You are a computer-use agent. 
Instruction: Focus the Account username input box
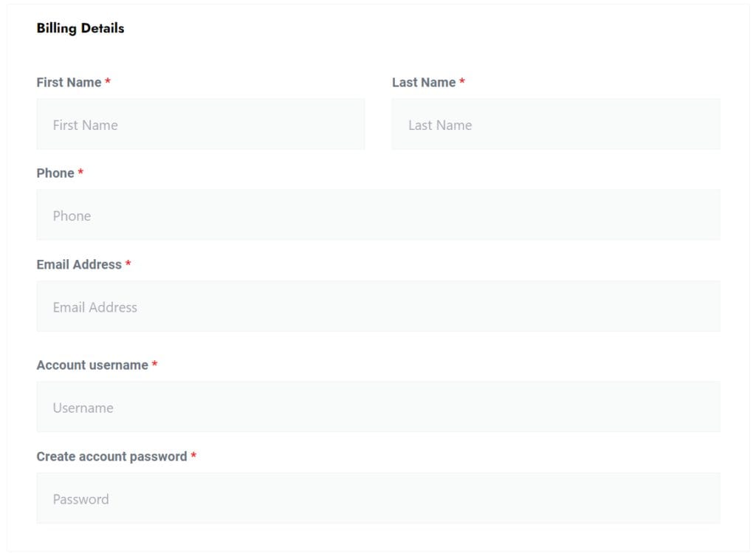[378, 407]
